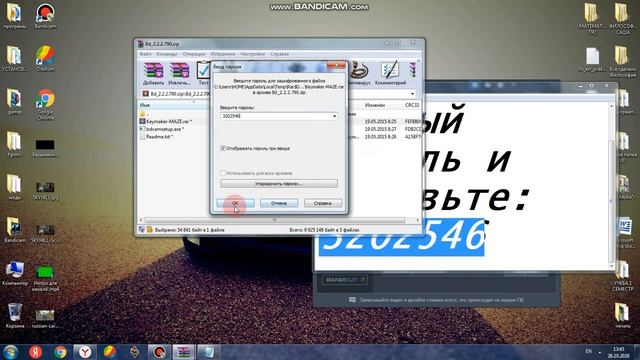Open the Bandicam desktop shortcut
The height and width of the screenshot is (360, 640).
(45, 16)
